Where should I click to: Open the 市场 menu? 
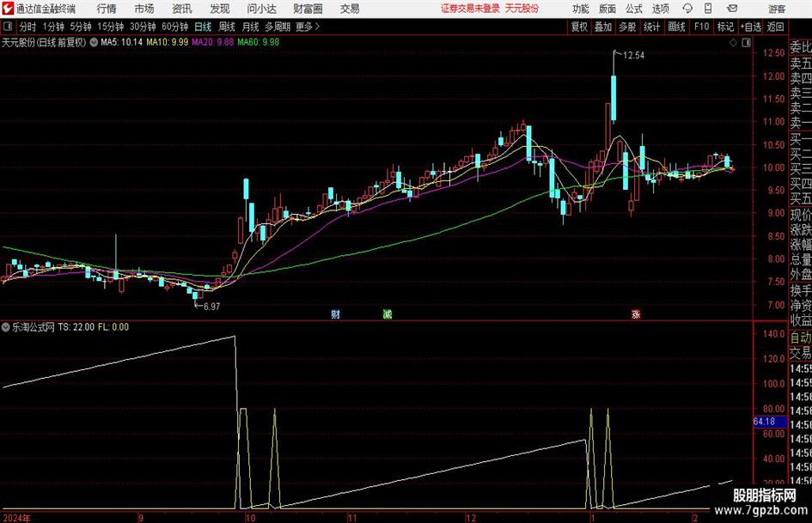pos(144,9)
